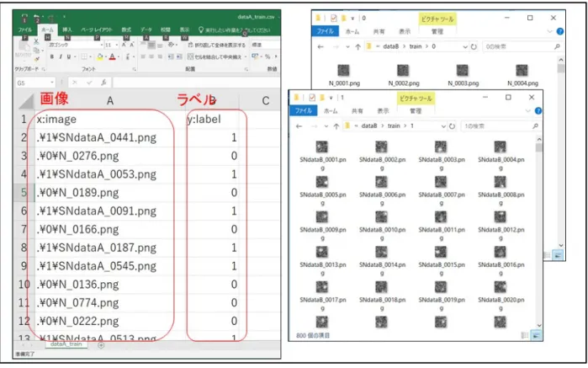Click the Save icon in Excel title bar

point(24,18)
